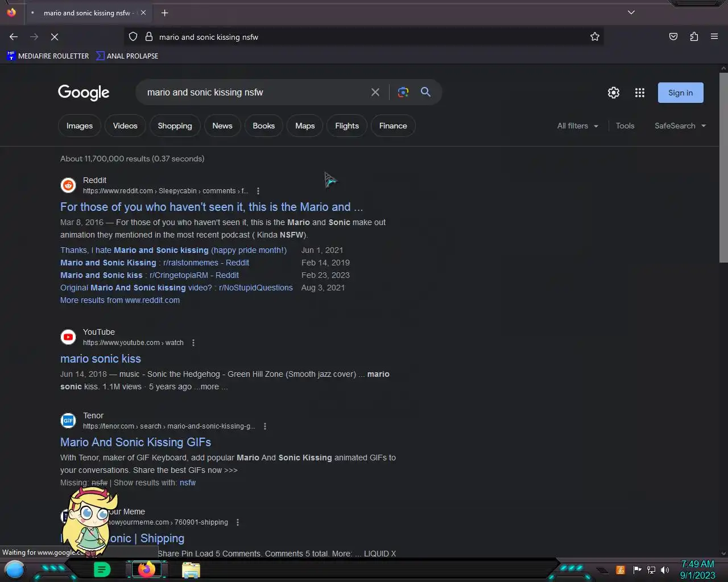Open the three-dot menu on YouTube result
The width and height of the screenshot is (728, 582).
193,343
